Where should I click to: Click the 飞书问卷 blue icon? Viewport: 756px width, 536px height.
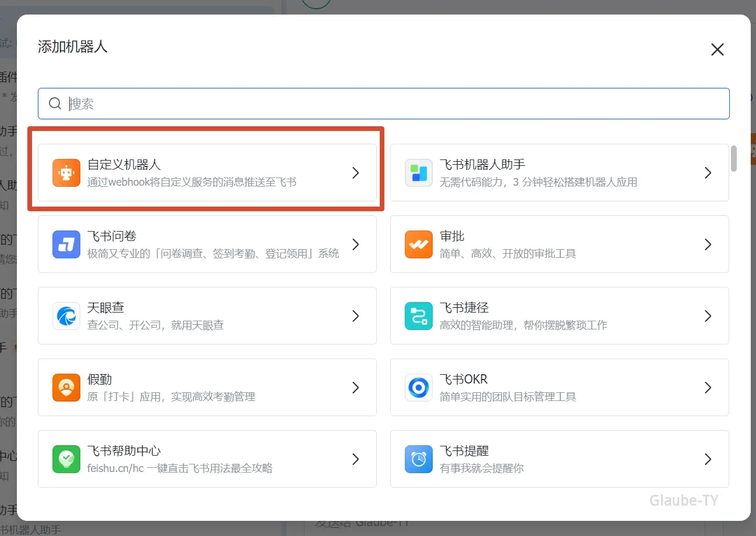[x=66, y=244]
